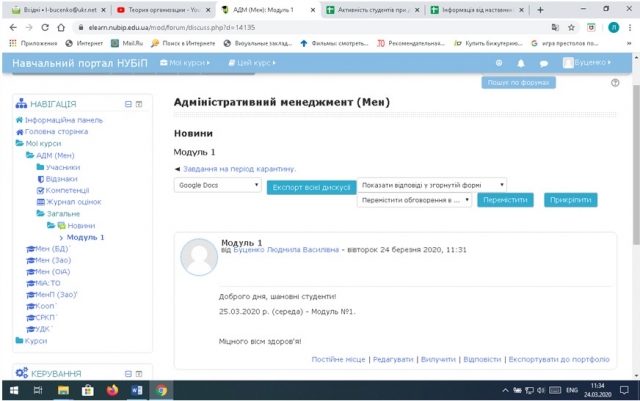Click the forum help question mark icon

tap(615, 82)
